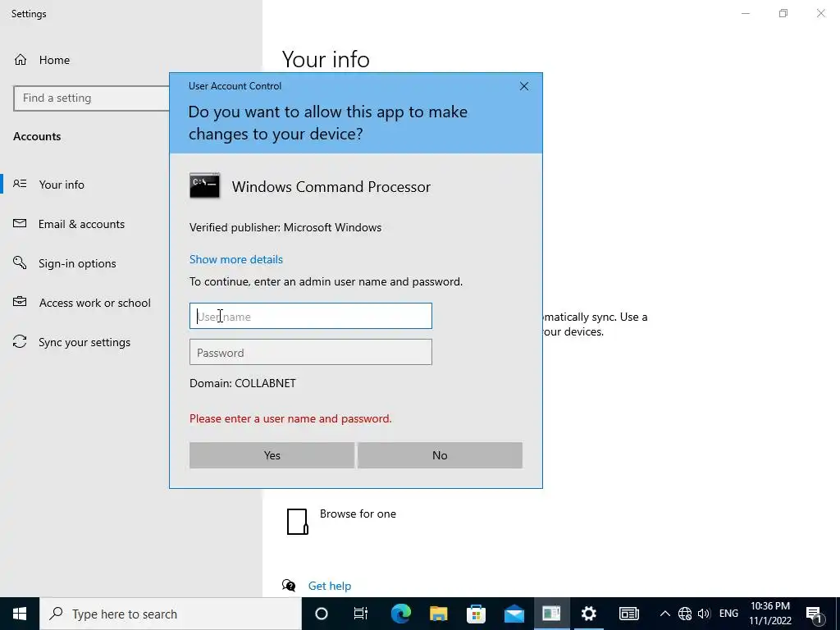Screen dimensions: 840x630
Task: Open Email & accounts page
Action: pyautogui.click(x=81, y=224)
